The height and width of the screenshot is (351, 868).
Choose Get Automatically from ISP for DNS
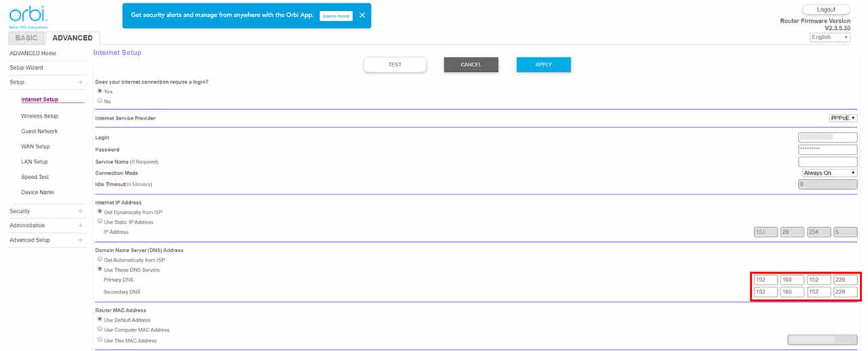coord(100,260)
